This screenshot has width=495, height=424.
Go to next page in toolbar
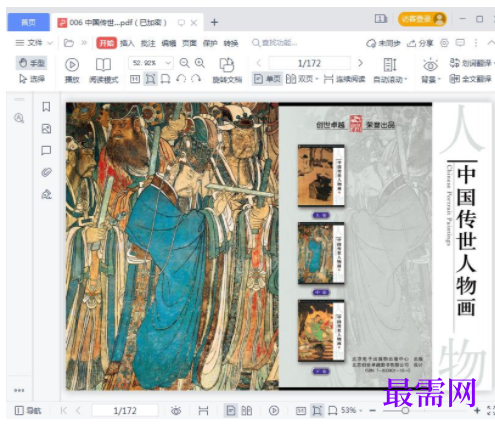tap(360, 63)
